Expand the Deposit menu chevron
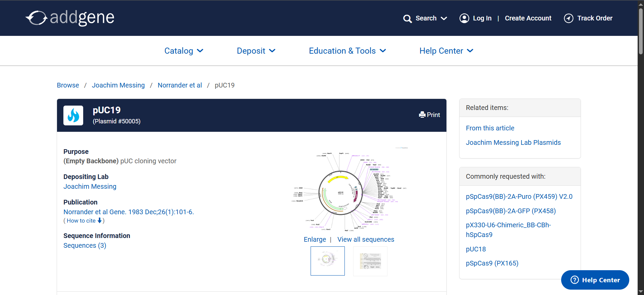644x295 pixels. pos(272,51)
